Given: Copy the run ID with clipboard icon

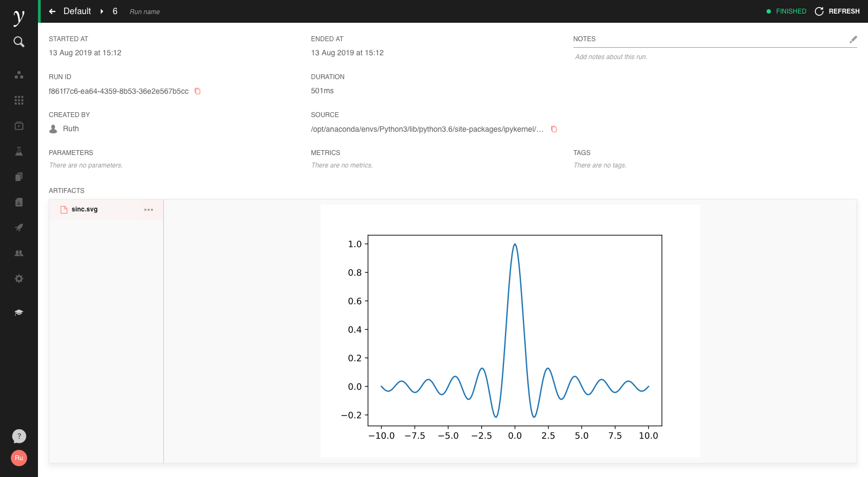Looking at the screenshot, I should [197, 91].
